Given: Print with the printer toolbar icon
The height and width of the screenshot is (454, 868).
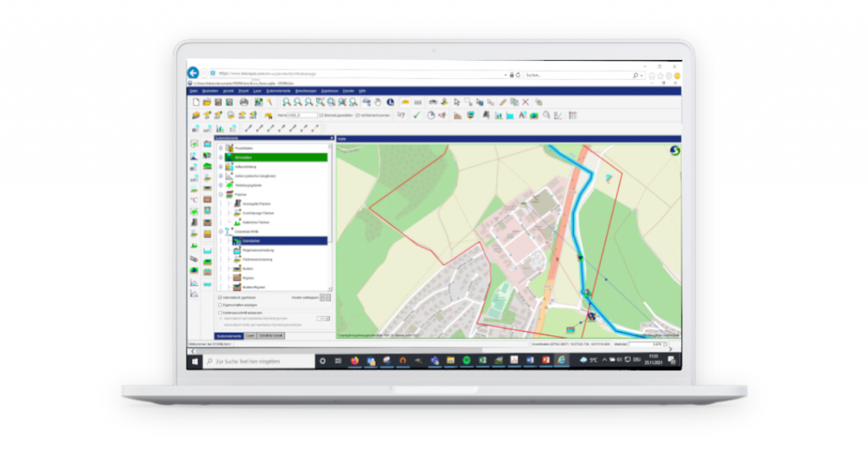Looking at the screenshot, I should pyautogui.click(x=244, y=102).
